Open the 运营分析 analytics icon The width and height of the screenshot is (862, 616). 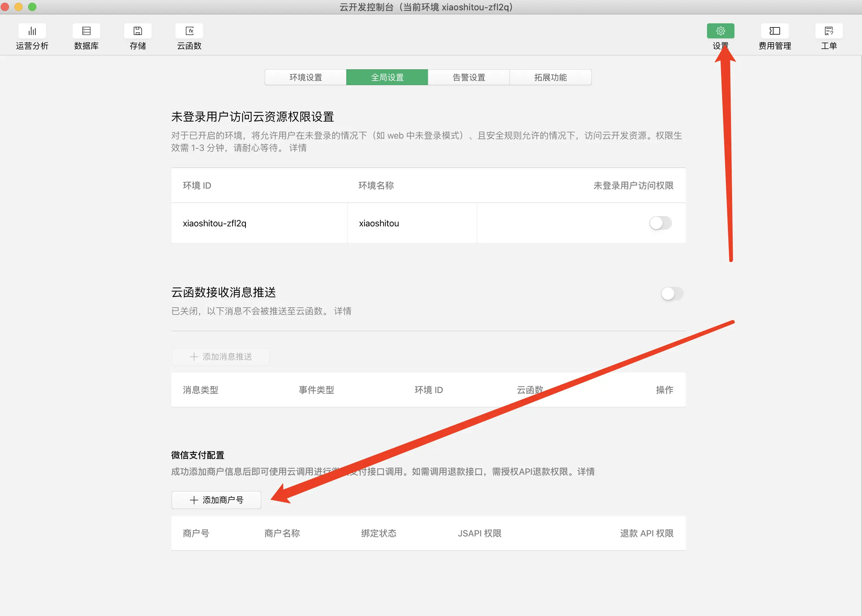point(32,31)
